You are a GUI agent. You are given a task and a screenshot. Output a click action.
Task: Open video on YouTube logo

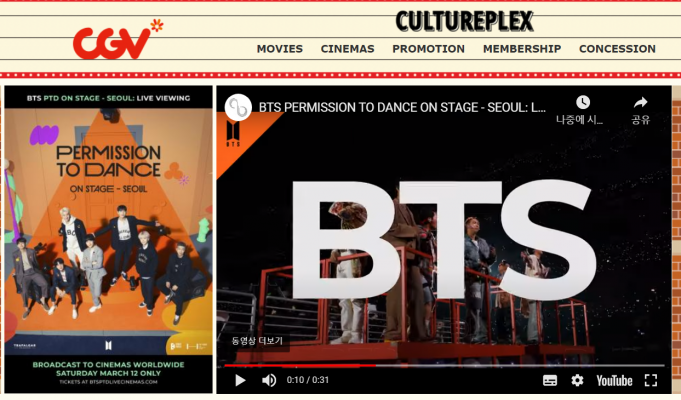tap(614, 380)
